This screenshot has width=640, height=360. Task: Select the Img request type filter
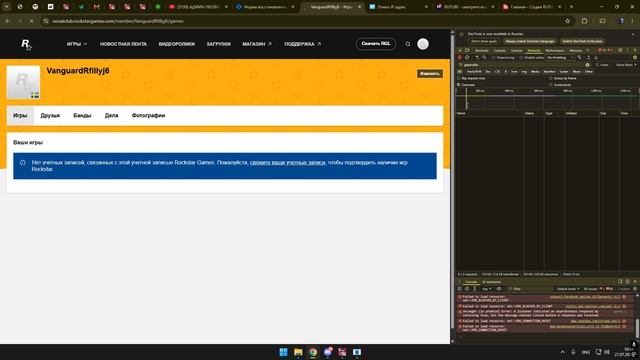(x=524, y=71)
